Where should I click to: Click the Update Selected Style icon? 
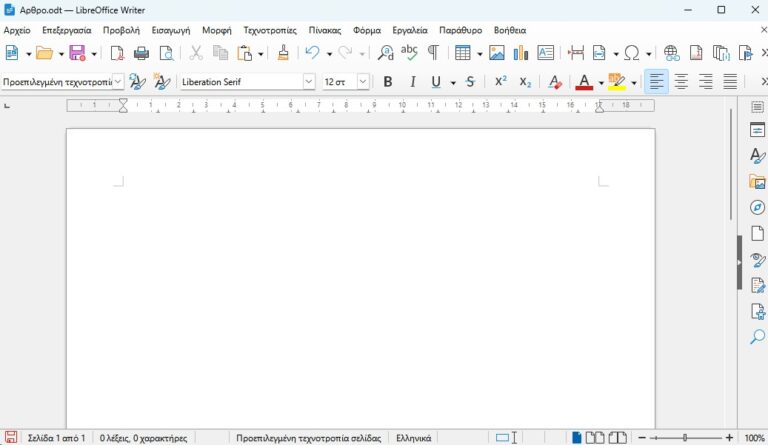point(137,82)
